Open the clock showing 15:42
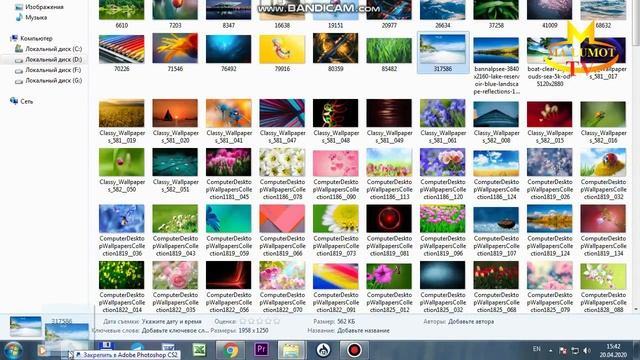The image size is (640, 360). pos(613,351)
